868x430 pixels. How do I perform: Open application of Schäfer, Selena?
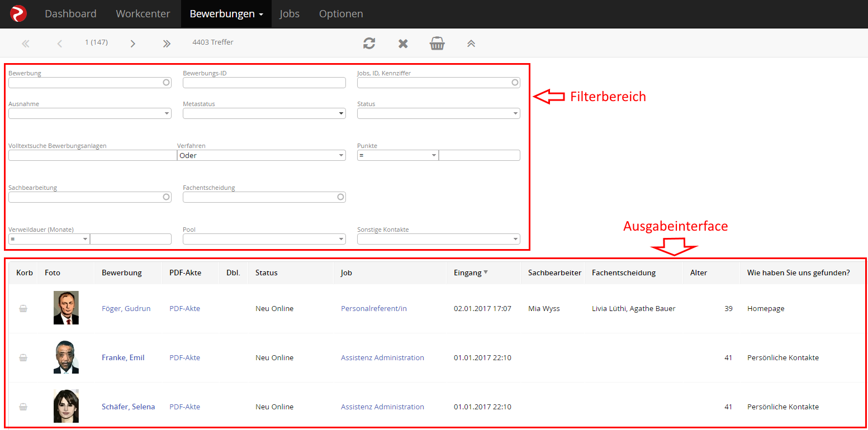tap(129, 407)
